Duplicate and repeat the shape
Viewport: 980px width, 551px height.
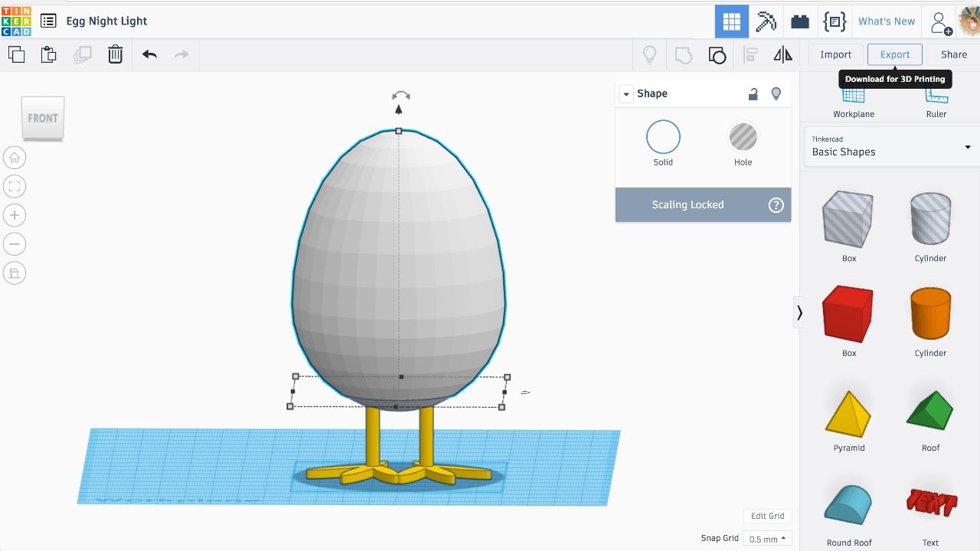click(x=82, y=54)
